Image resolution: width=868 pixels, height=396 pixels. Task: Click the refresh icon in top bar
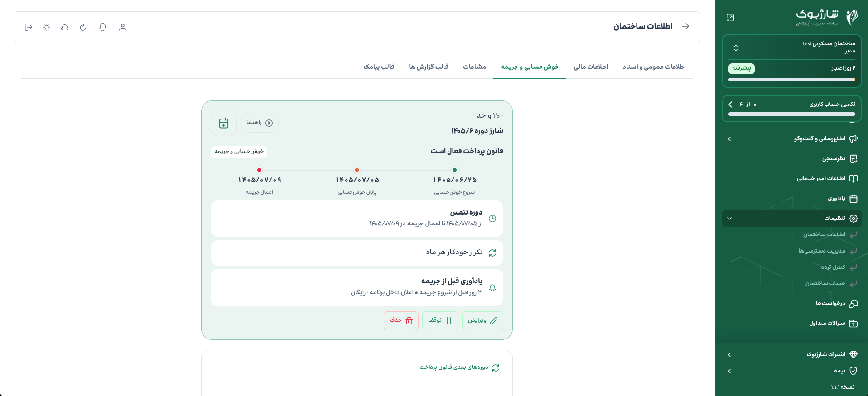(83, 27)
